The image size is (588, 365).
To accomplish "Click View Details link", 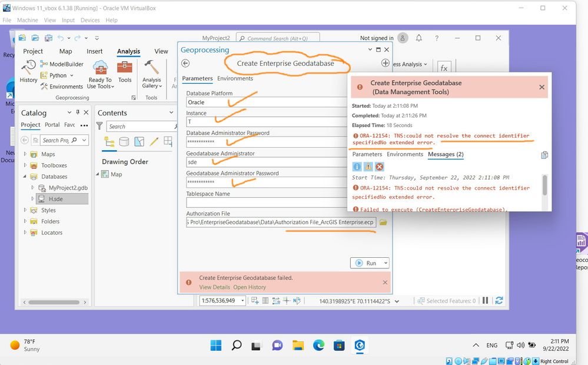I will tap(214, 287).
